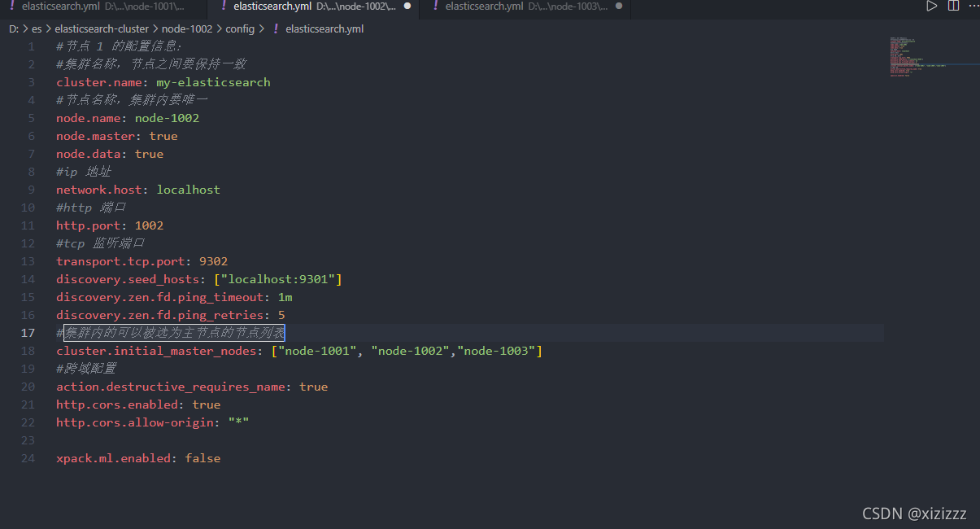
Task: Click the #http comment on line 10
Action: [91, 208]
